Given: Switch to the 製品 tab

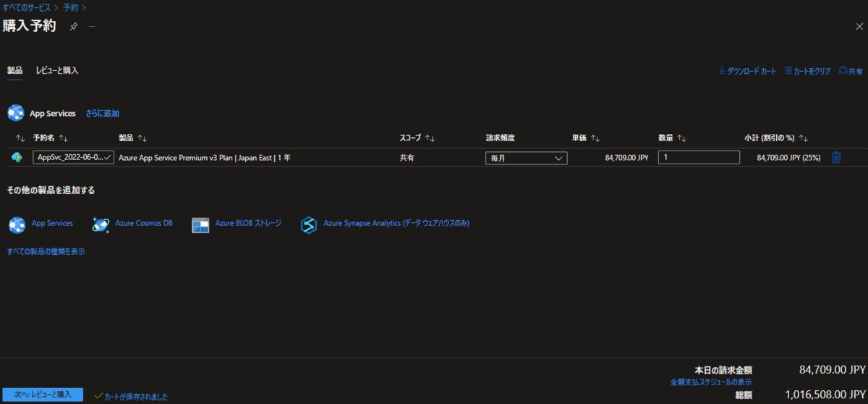Looking at the screenshot, I should (x=14, y=70).
